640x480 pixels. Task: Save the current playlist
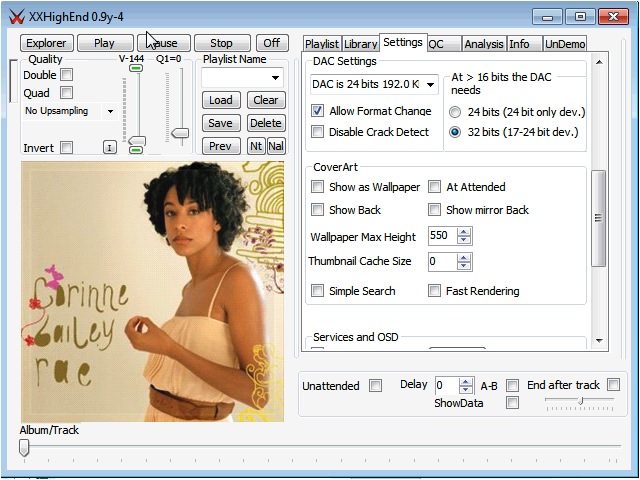[221, 123]
